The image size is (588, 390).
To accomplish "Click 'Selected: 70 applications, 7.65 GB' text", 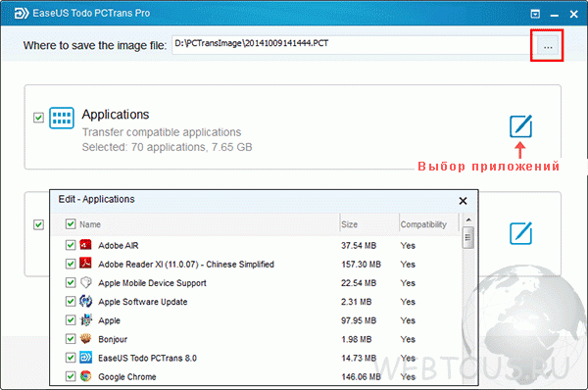I will tap(167, 147).
